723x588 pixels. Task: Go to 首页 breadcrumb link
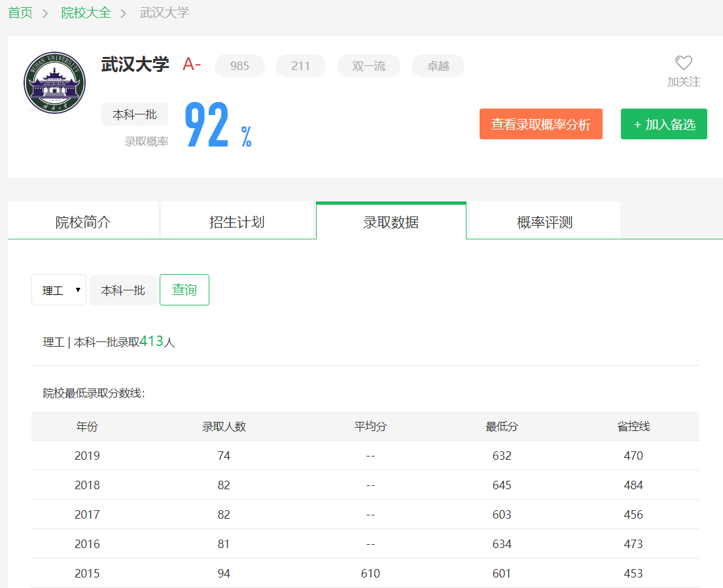[20, 12]
